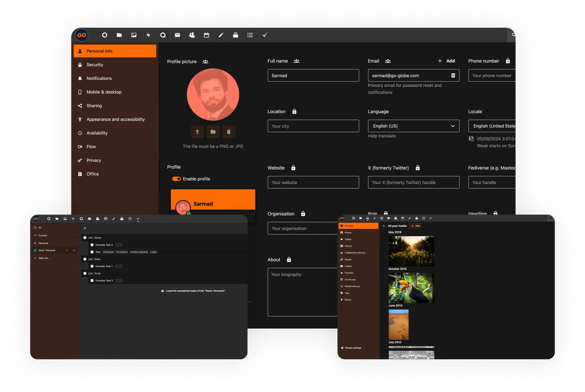The width and height of the screenshot is (585, 392).
Task: Click the folder icon below the avatar
Action: point(213,132)
